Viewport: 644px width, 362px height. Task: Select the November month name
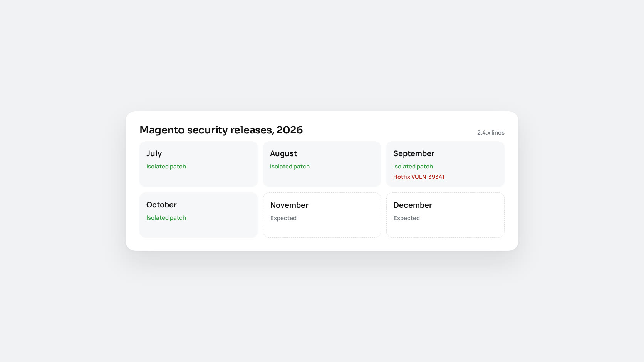[x=289, y=205]
